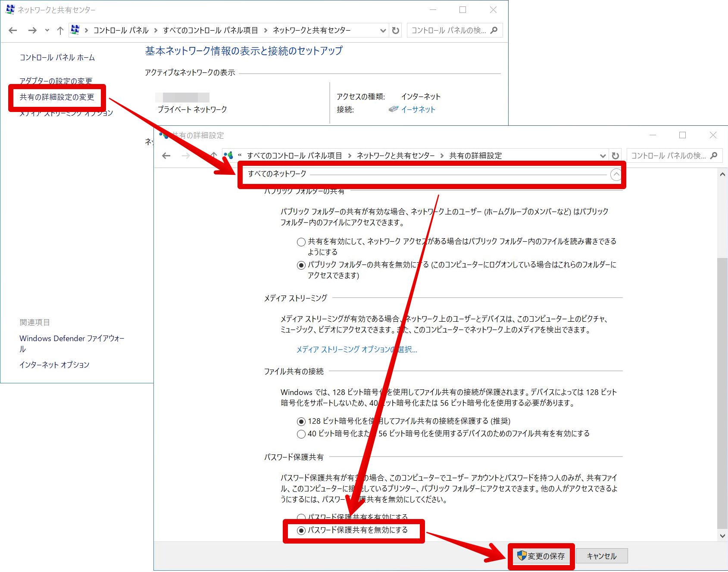Screen dimensions: 728x572
Task: Click scrollbar down arrow in 共有の詳細設定
Action: [722, 536]
